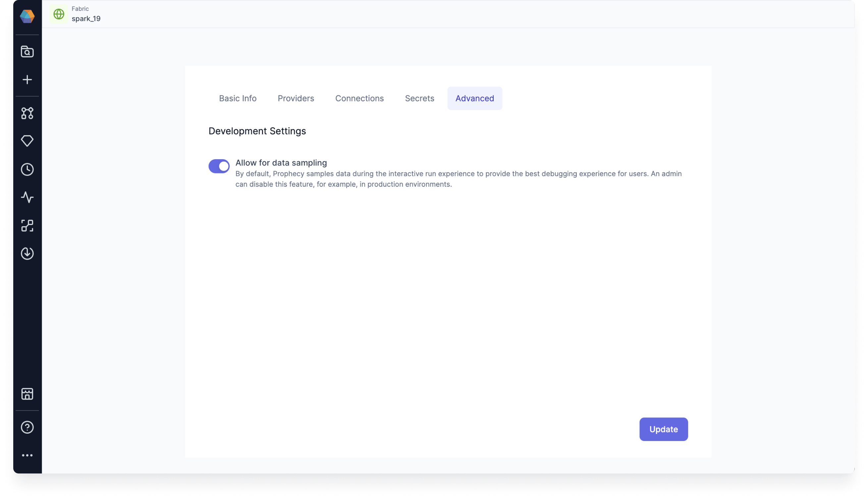Image resolution: width=868 pixels, height=500 pixels.
Task: Switch to the Basic Info tab
Action: 238,98
